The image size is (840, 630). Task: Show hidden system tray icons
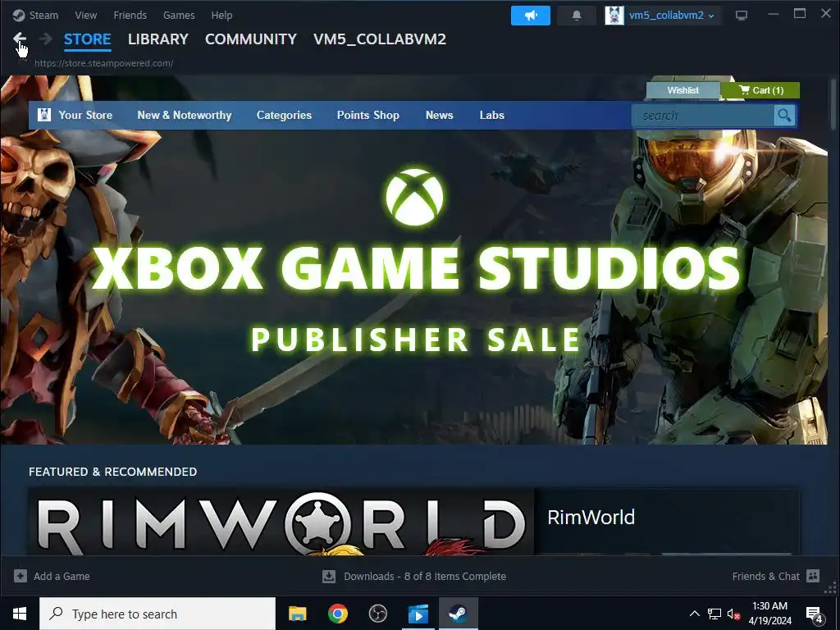pyautogui.click(x=694, y=614)
